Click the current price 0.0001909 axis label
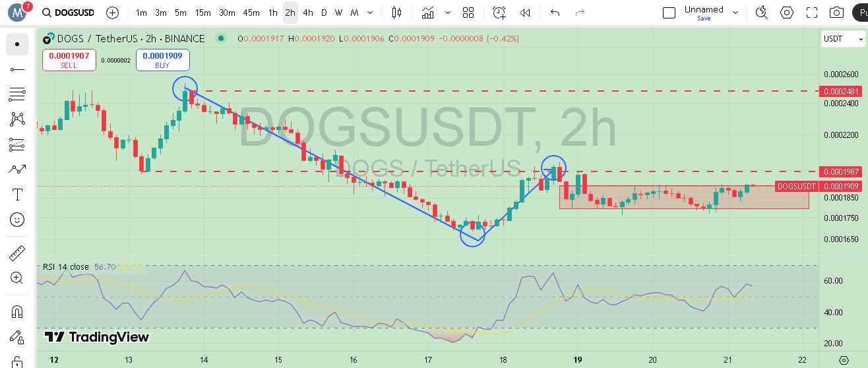868x368 pixels. click(840, 186)
